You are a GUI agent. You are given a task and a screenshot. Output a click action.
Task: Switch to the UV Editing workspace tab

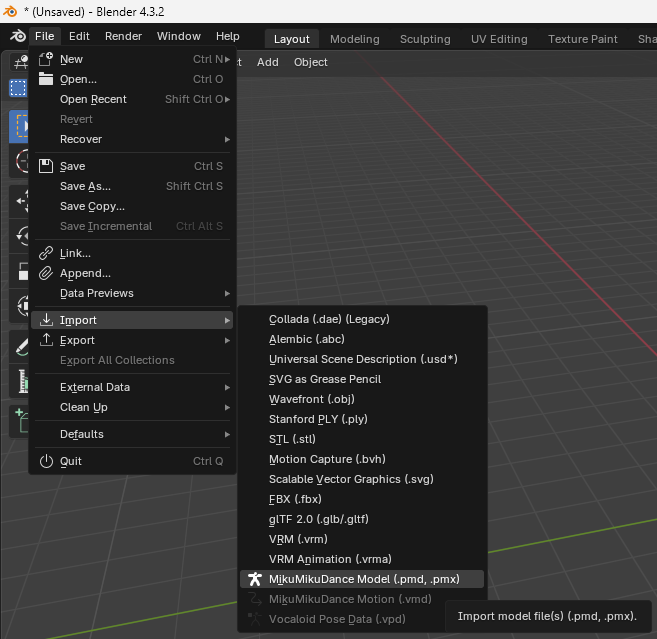499,39
